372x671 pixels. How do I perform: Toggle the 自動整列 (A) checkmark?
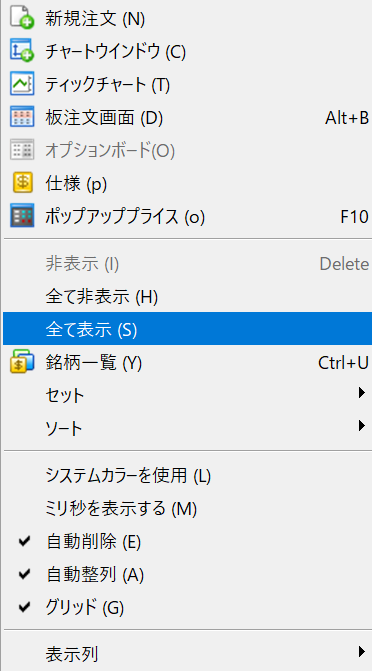pyautogui.click(x=25, y=574)
